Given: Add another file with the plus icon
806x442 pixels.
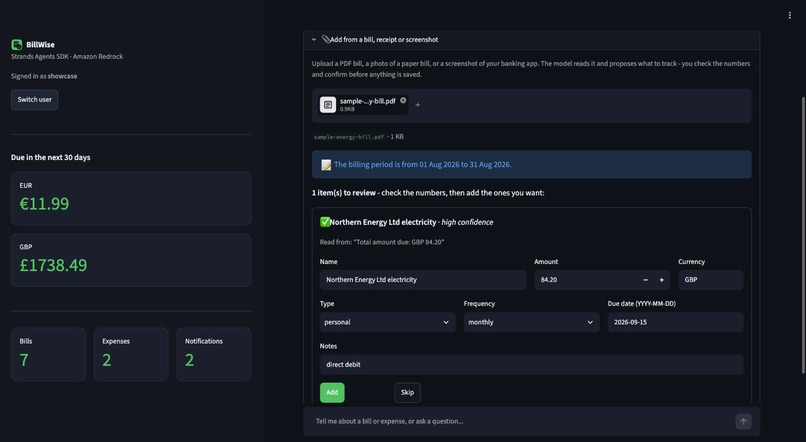Looking at the screenshot, I should [417, 105].
